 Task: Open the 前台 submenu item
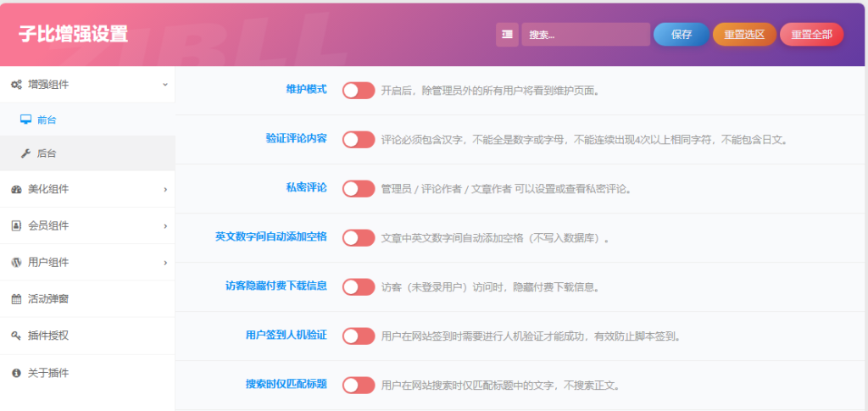pos(87,119)
